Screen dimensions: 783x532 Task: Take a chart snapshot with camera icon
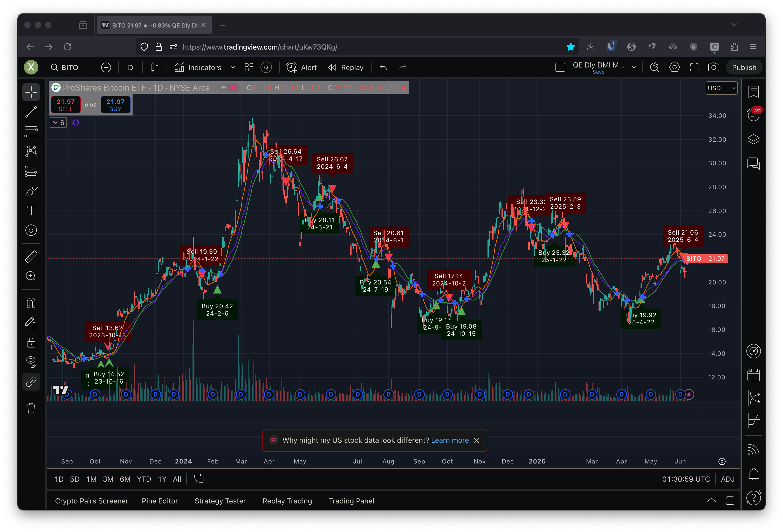[x=713, y=67]
